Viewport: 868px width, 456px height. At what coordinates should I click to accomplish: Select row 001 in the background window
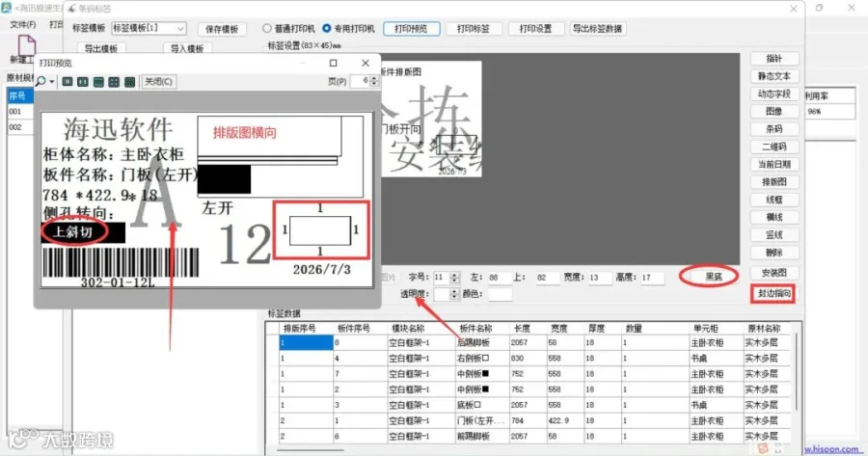click(x=20, y=111)
